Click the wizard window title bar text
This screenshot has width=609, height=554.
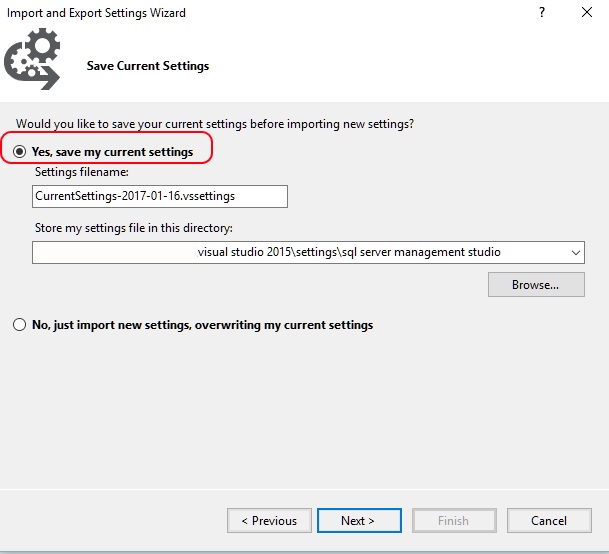point(96,13)
